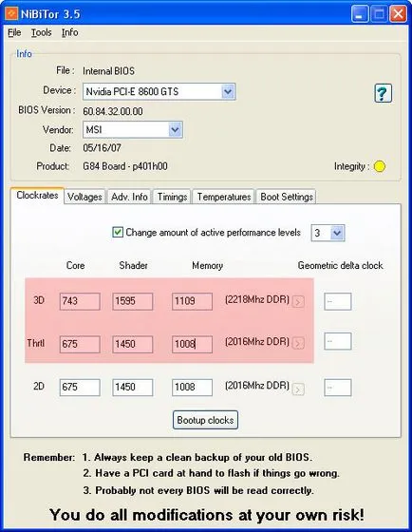Click the Bootup clocks button

click(x=205, y=420)
